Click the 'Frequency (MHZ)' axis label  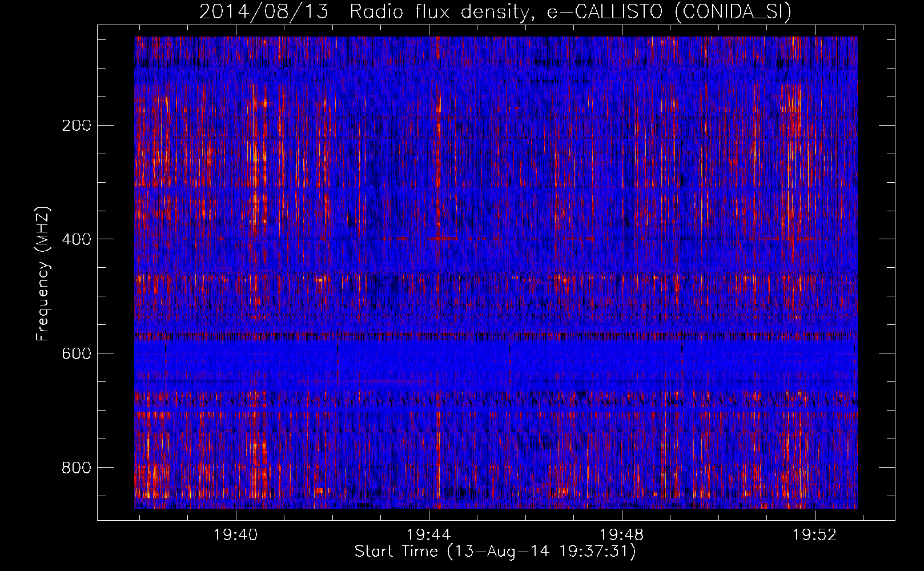click(x=43, y=274)
